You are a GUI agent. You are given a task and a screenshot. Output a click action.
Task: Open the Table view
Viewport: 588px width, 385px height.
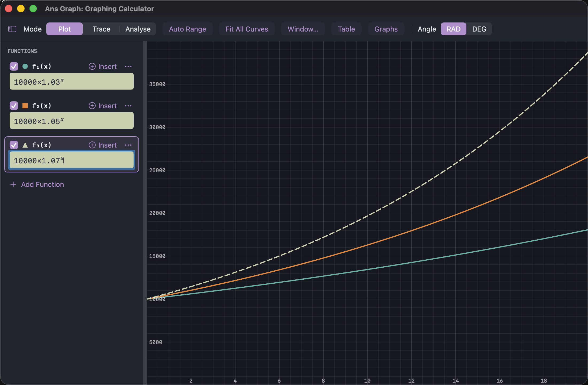point(346,29)
